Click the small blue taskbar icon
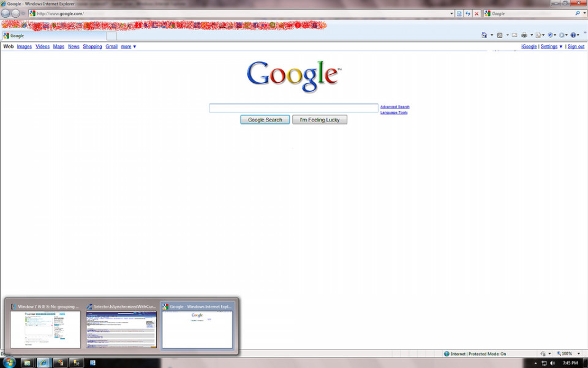588x368 pixels. point(92,362)
